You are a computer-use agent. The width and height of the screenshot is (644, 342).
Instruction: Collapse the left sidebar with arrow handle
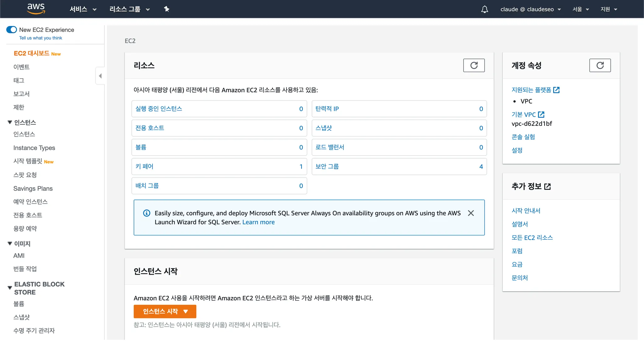click(100, 76)
